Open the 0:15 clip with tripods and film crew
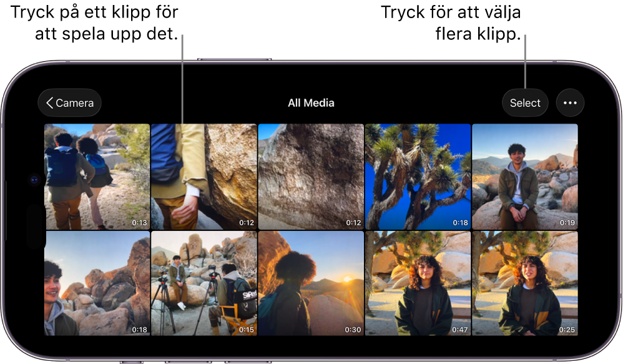This screenshot has width=623, height=364. (x=204, y=283)
